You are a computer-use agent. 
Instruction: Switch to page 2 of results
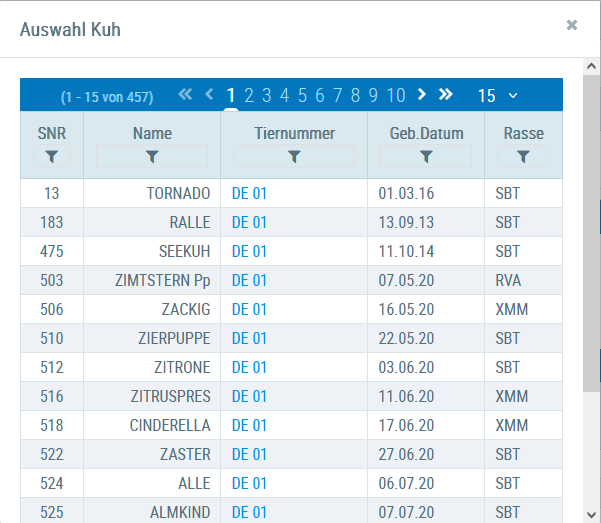[x=250, y=96]
